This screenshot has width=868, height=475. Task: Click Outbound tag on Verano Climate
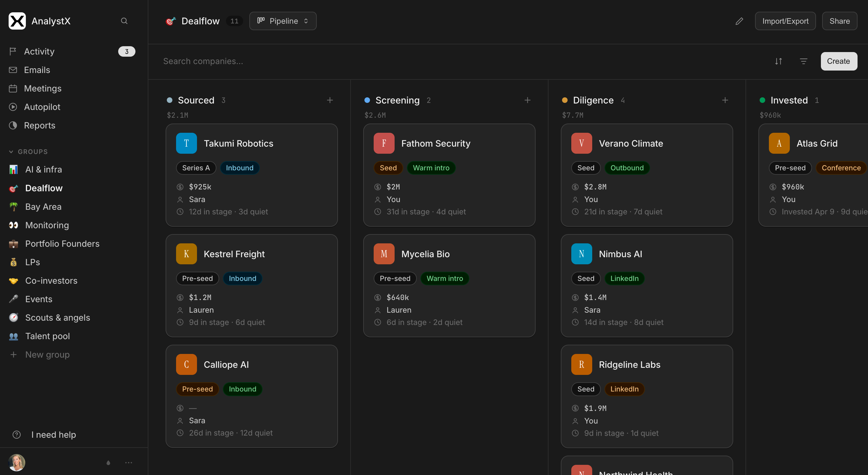(x=627, y=168)
